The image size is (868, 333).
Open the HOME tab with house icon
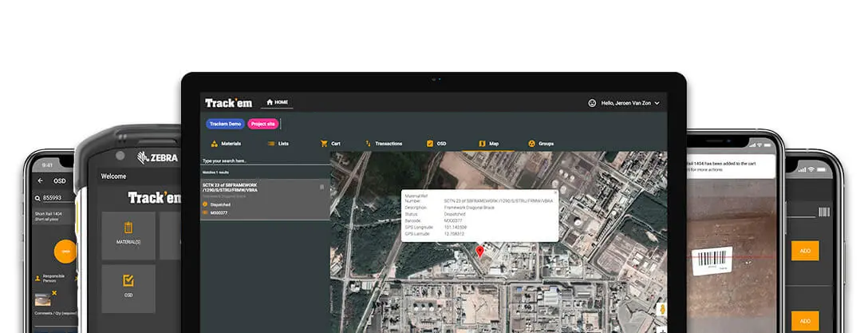click(x=278, y=102)
